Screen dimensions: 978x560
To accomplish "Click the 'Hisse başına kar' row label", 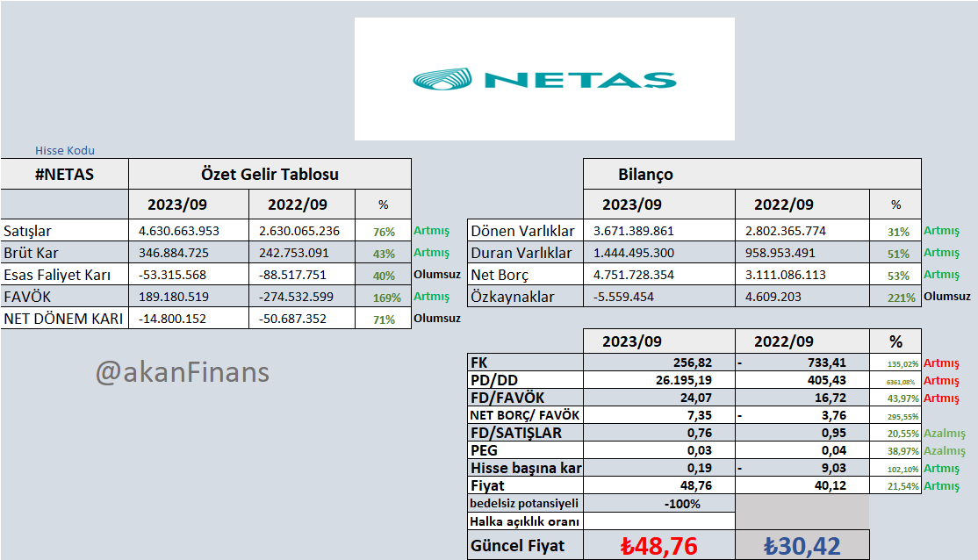I will pos(525,468).
